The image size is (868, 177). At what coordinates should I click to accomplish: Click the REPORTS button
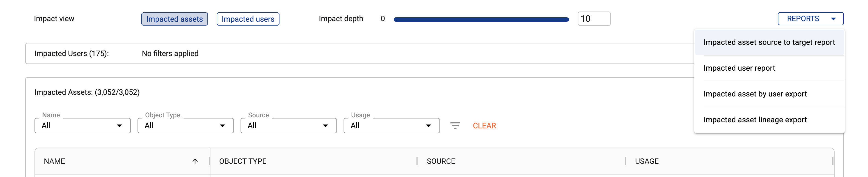tap(803, 19)
